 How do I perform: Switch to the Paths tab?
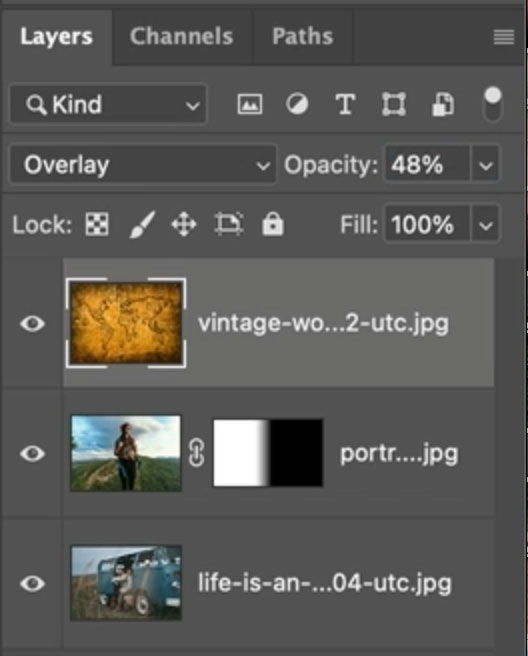(302, 36)
